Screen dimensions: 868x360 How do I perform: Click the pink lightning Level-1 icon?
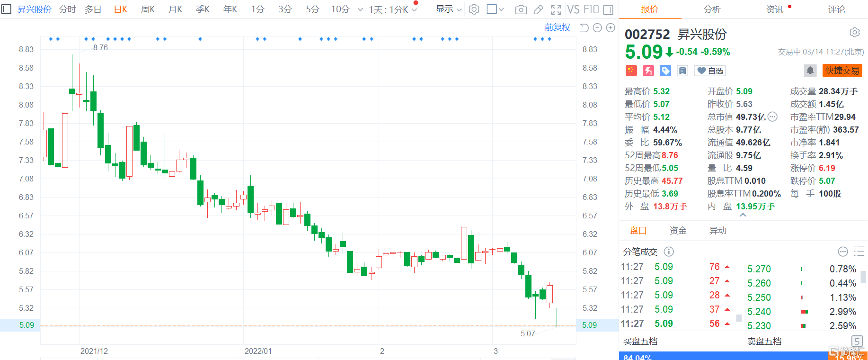[x=648, y=71]
